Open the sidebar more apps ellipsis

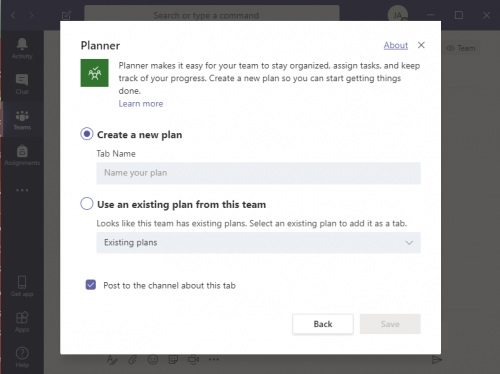pos(22,190)
